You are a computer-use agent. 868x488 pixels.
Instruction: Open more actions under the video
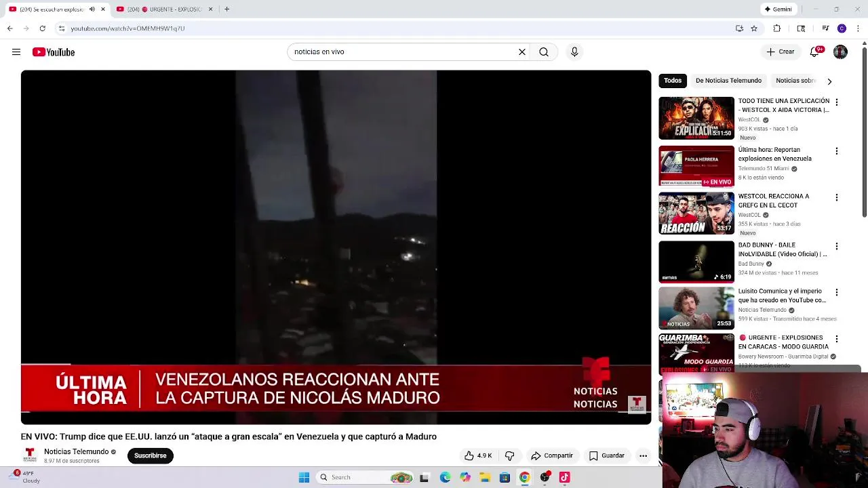pyautogui.click(x=643, y=455)
